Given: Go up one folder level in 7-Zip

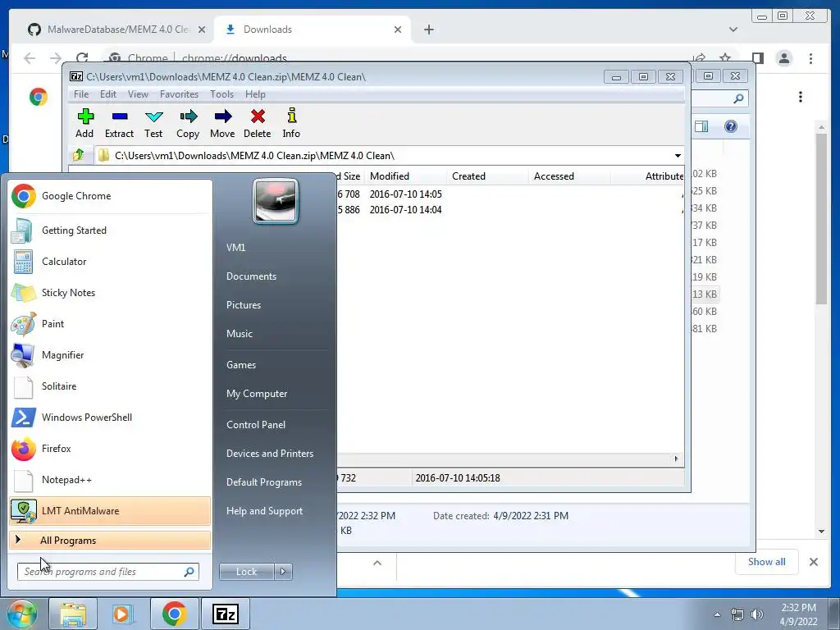Looking at the screenshot, I should click(78, 155).
